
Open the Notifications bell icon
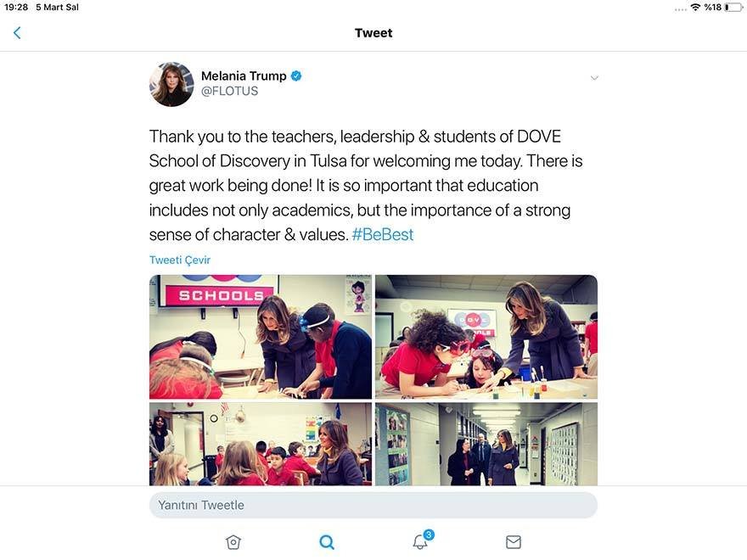click(x=420, y=542)
